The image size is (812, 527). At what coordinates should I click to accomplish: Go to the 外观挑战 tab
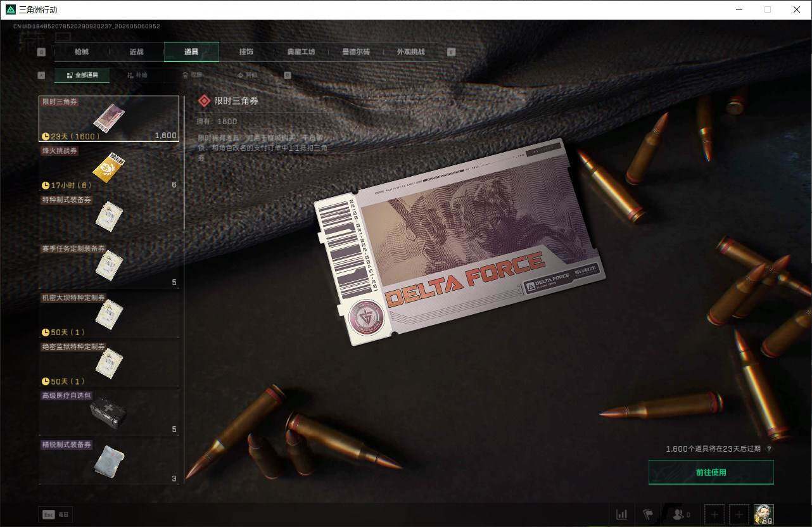(x=410, y=52)
